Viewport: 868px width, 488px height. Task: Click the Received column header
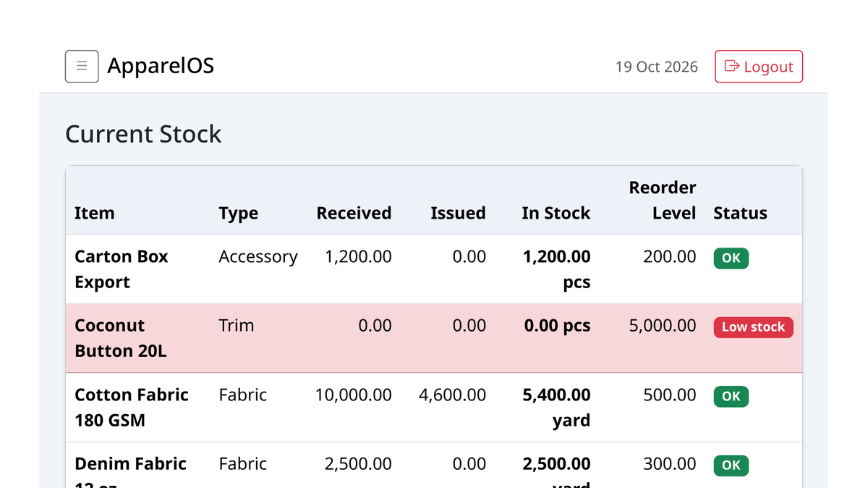pyautogui.click(x=354, y=213)
